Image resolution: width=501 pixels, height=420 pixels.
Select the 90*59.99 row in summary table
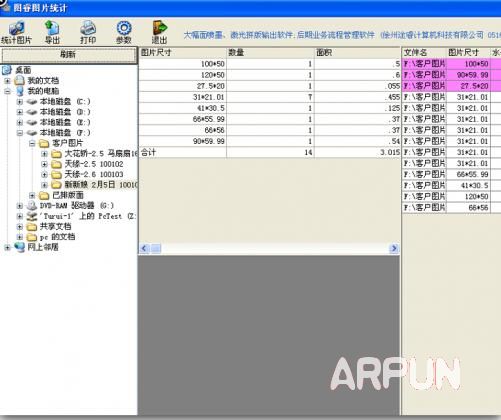pyautogui.click(x=270, y=141)
